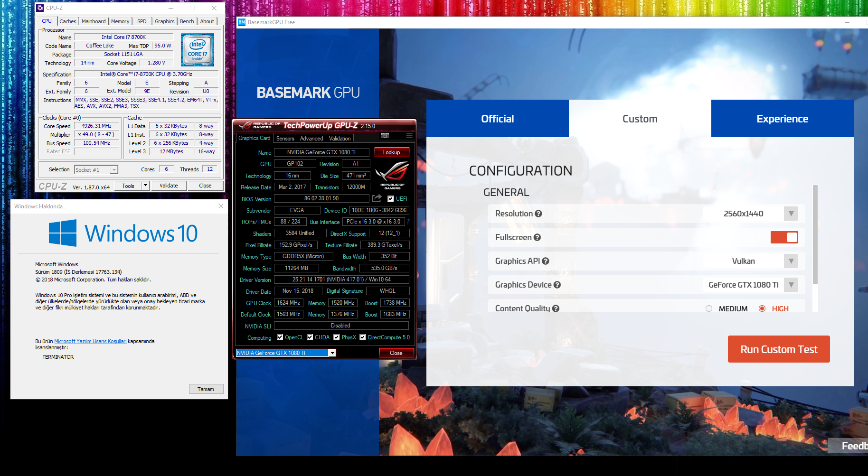
Task: Toggle the UEFI checkbox in GPU-Z
Action: pos(391,199)
